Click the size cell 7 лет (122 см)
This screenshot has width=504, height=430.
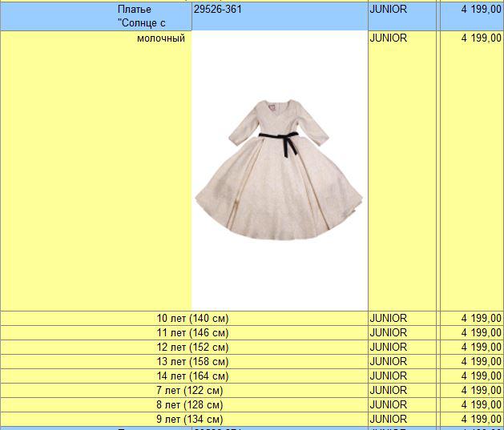192,391
